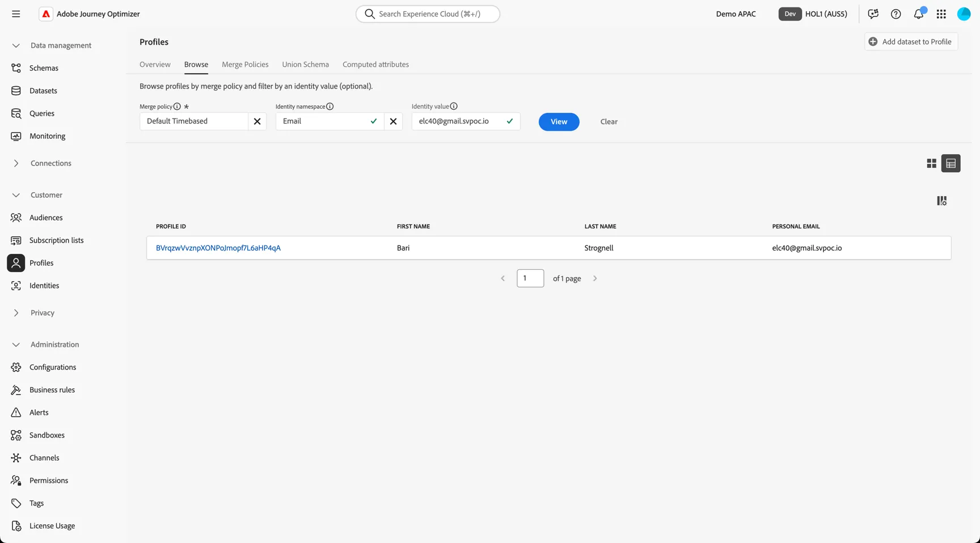The width and height of the screenshot is (980, 543).
Task: Open the Sandboxes icon
Action: pos(16,435)
